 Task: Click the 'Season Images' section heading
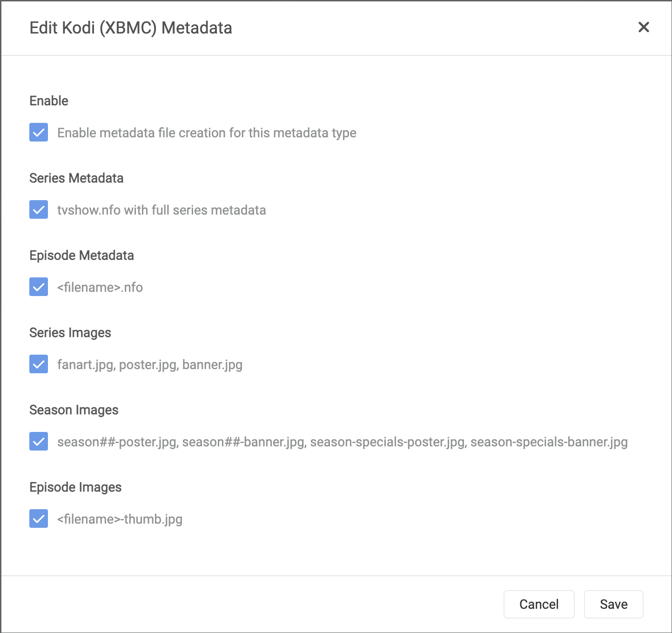point(74,410)
